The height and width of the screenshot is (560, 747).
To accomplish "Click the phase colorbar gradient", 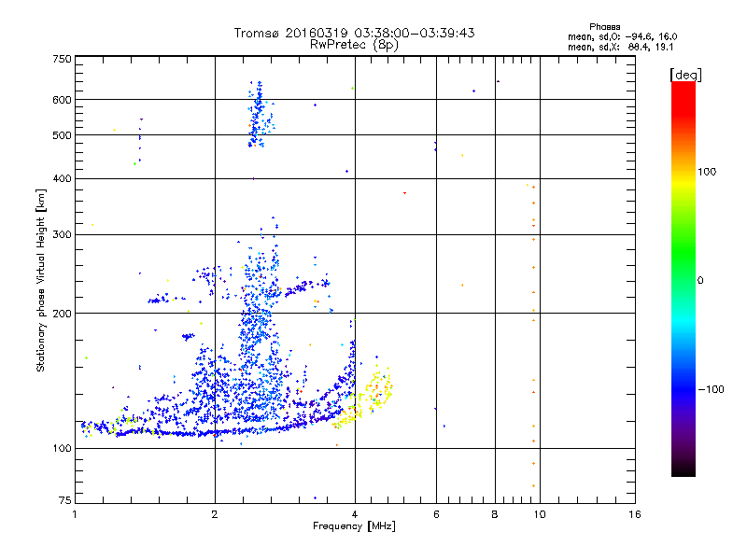I will [x=684, y=279].
